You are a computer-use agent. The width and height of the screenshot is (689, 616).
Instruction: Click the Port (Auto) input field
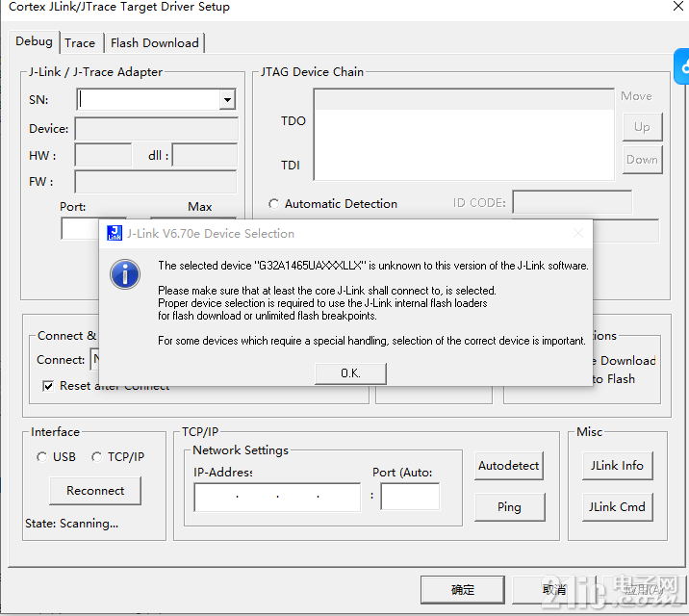pos(410,497)
